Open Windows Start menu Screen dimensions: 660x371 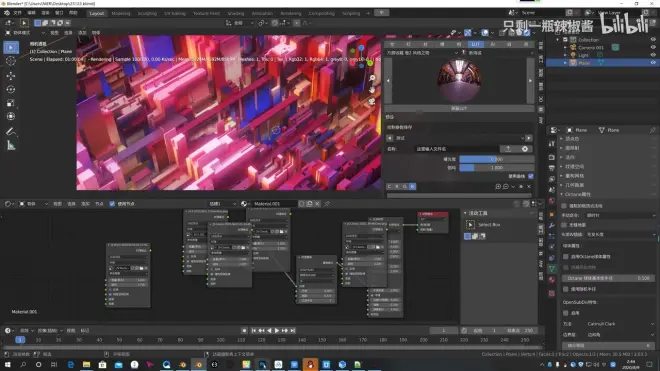coord(7,364)
